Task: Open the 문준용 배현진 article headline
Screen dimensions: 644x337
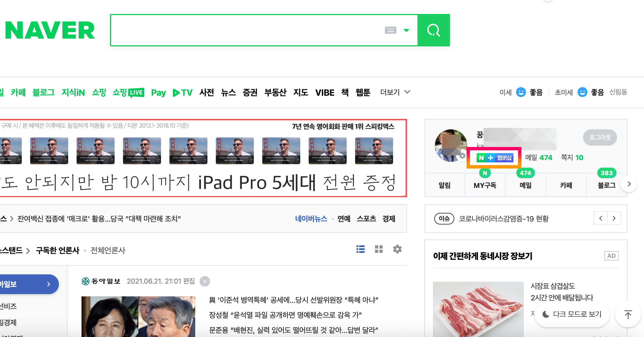Action: pyautogui.click(x=294, y=330)
